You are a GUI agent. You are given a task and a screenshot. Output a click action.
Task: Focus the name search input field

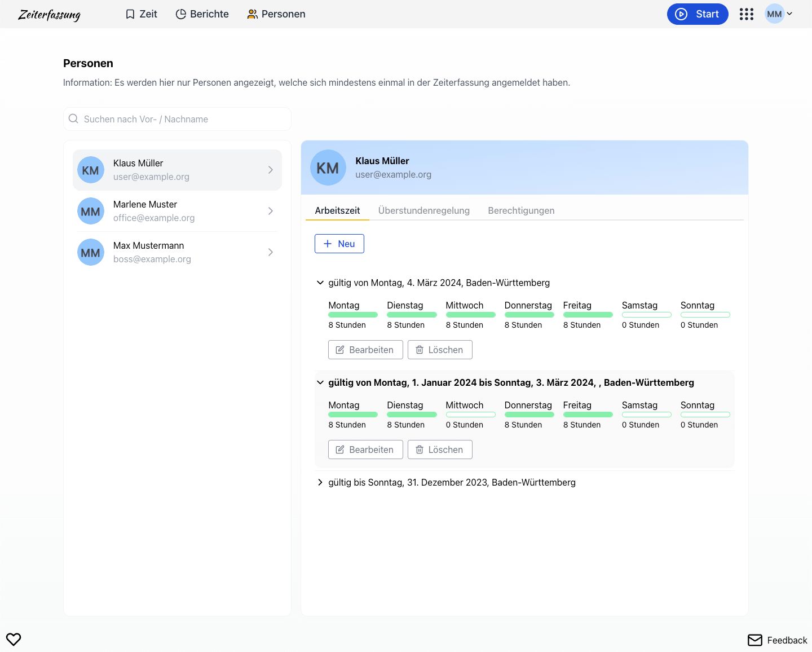coord(183,119)
